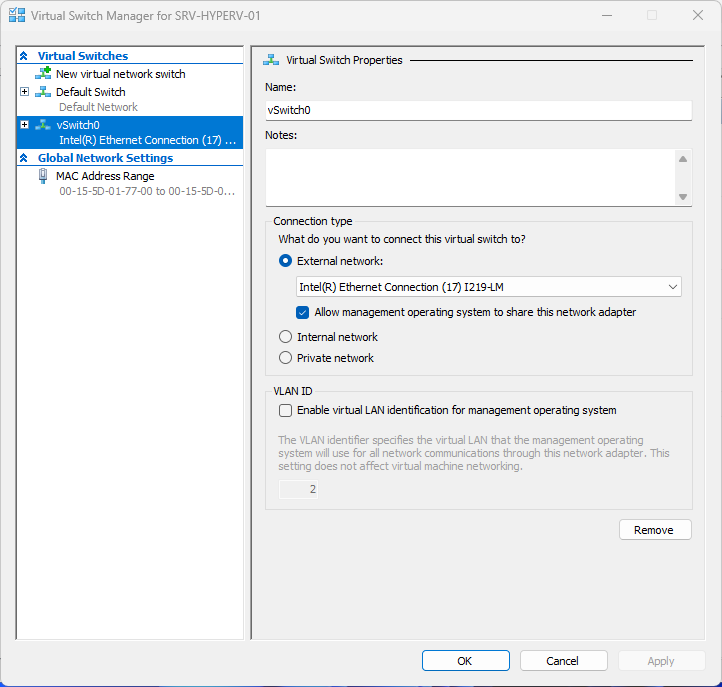Image resolution: width=722 pixels, height=687 pixels.
Task: Click the Virtual Switch Manager title bar icon
Action: [x=17, y=15]
